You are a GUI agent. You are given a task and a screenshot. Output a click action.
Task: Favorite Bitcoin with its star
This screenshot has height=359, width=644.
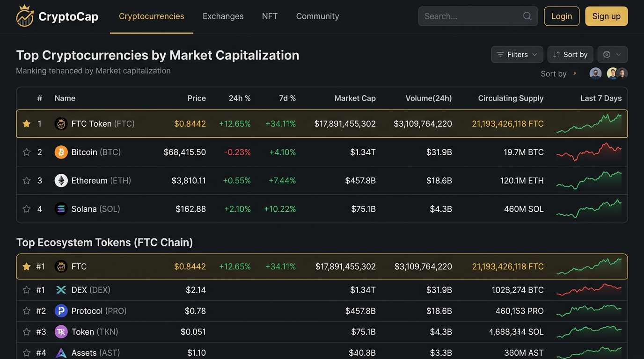point(27,152)
